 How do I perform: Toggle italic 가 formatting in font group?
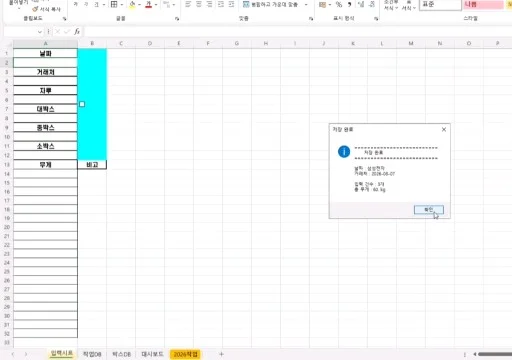(x=86, y=4)
